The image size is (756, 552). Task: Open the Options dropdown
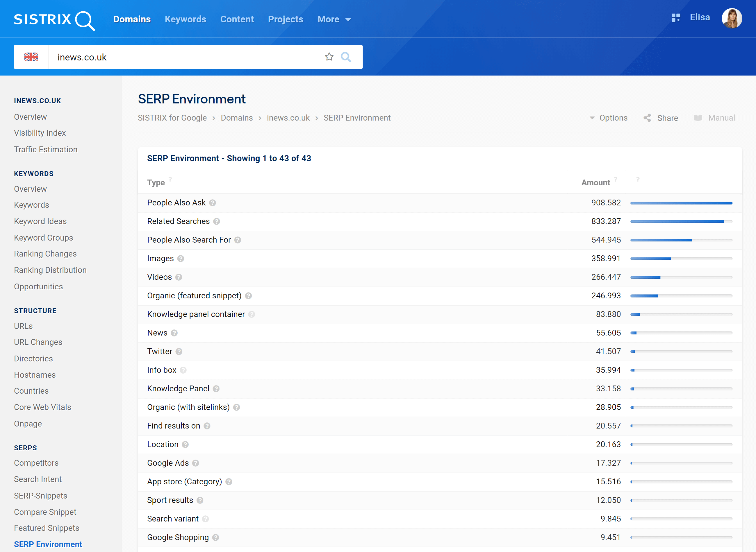pos(608,117)
